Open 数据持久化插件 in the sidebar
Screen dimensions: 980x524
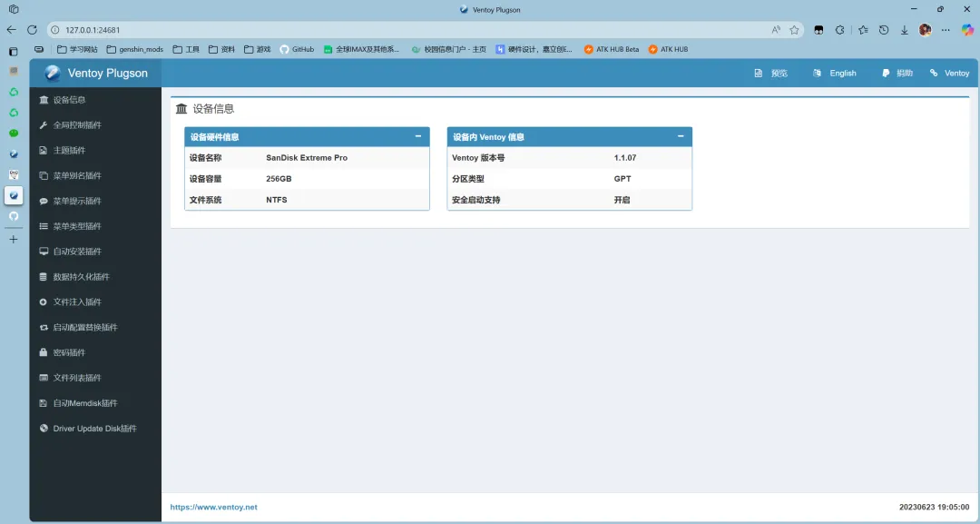pos(95,277)
